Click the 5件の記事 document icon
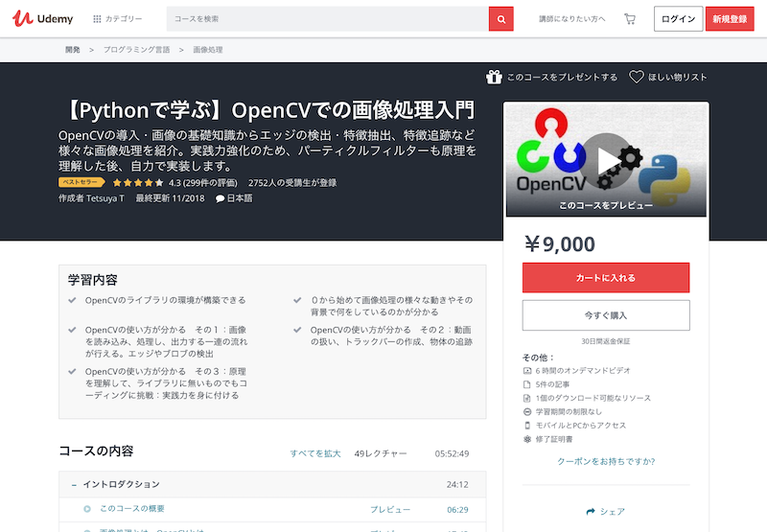 (x=526, y=384)
